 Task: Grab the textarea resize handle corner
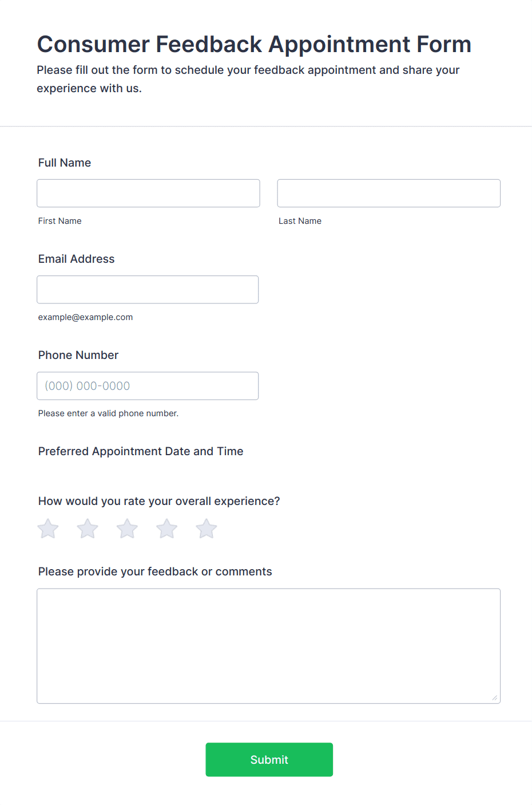[x=495, y=697]
